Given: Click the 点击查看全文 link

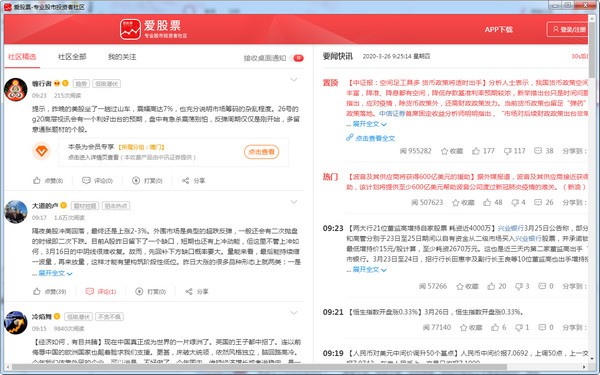Looking at the screenshot, I should 371,138.
